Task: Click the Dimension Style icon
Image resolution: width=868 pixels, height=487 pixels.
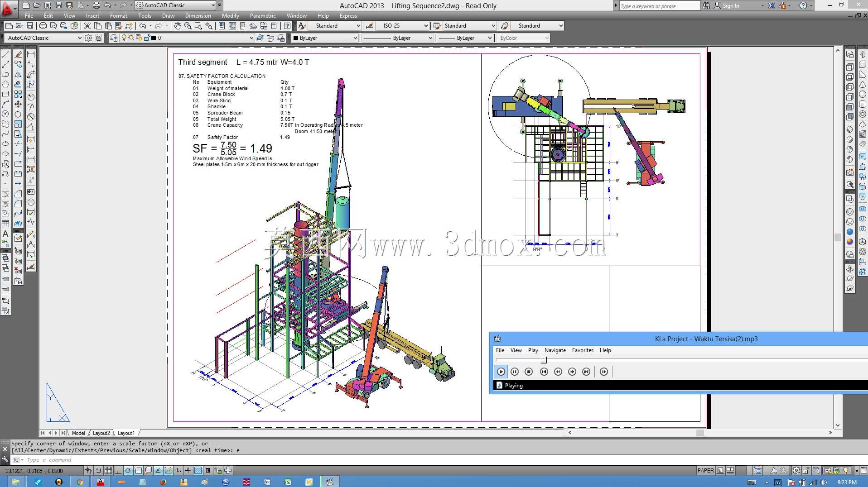Action: tap(370, 26)
